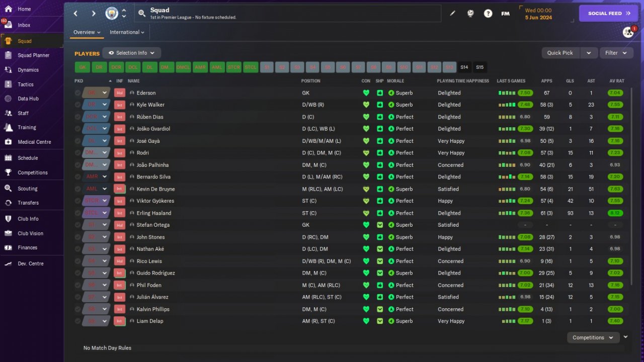This screenshot has height=362, width=644.
Task: Tick the selection circle for Kyle Walker
Action: coord(77,105)
